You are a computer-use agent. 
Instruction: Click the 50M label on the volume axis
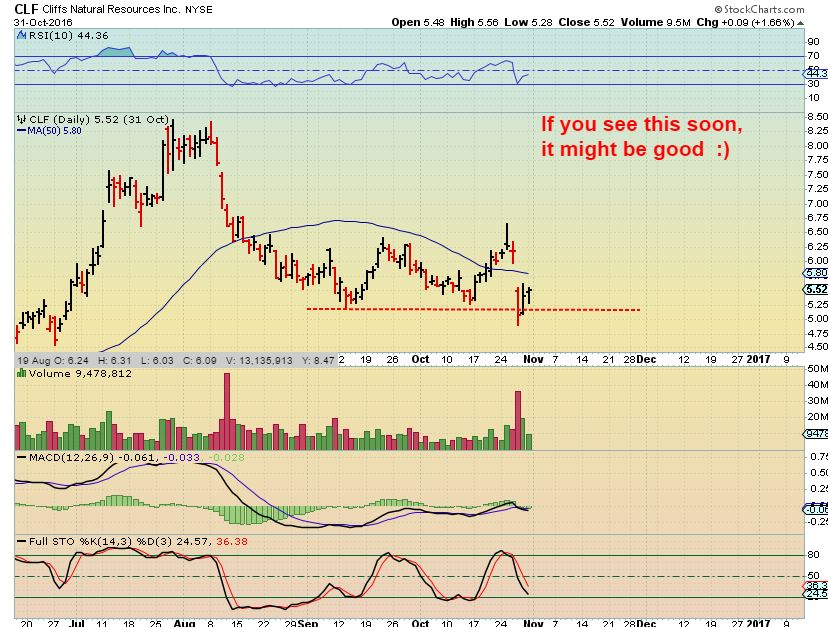coord(817,369)
